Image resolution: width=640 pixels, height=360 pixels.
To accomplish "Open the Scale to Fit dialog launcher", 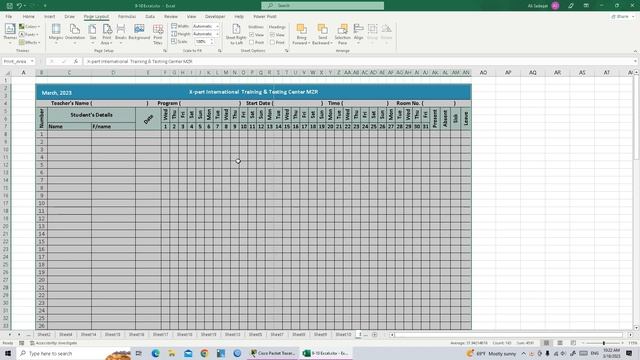I will coord(220,51).
